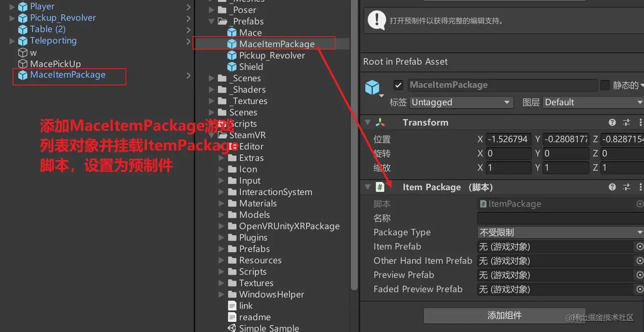Click the 名称 name input field
This screenshot has height=332, width=644.
[x=561, y=218]
